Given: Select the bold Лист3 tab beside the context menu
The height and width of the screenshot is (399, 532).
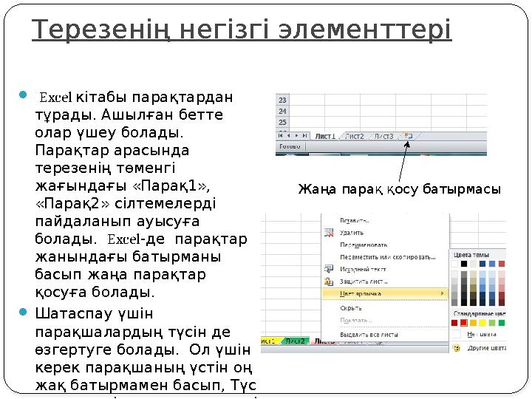Looking at the screenshot, I should coord(324,341).
